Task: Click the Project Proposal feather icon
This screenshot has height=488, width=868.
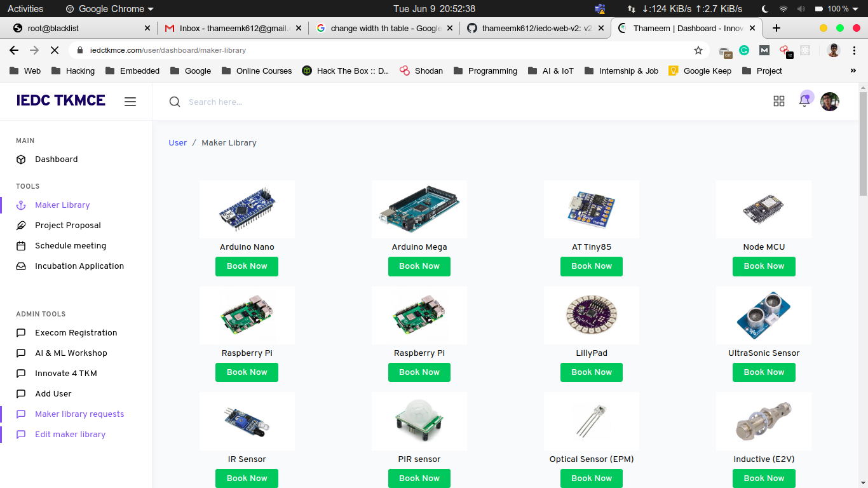Action: coord(21,226)
